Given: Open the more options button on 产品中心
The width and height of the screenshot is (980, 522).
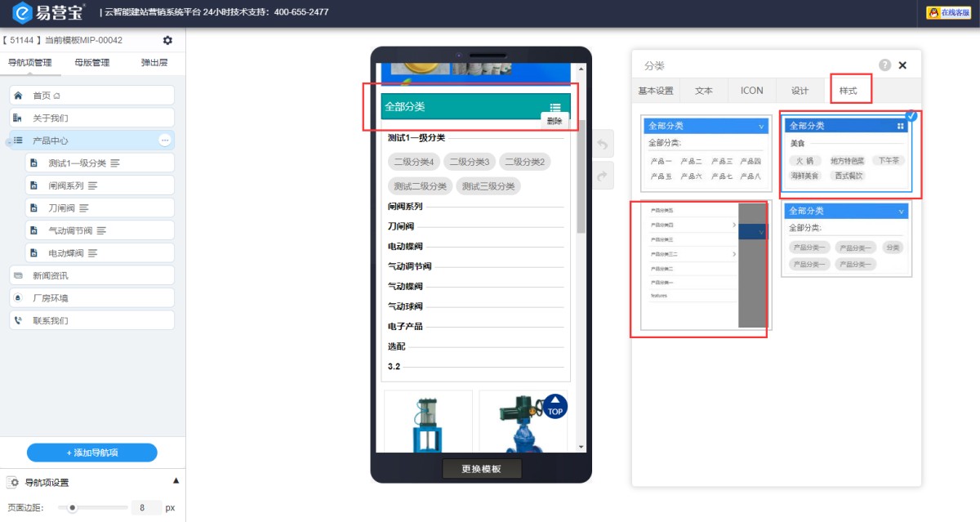Looking at the screenshot, I should click(165, 141).
